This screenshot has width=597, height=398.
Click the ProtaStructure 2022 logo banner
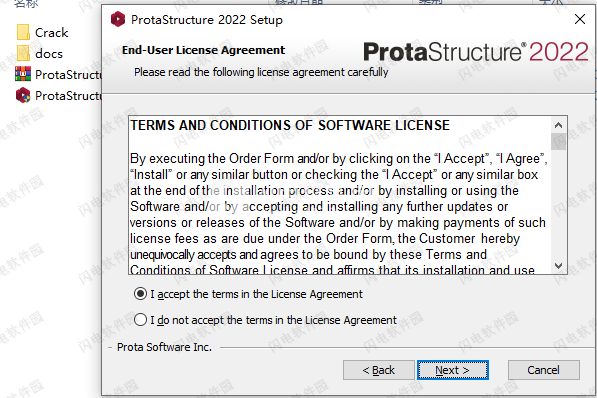pos(476,52)
